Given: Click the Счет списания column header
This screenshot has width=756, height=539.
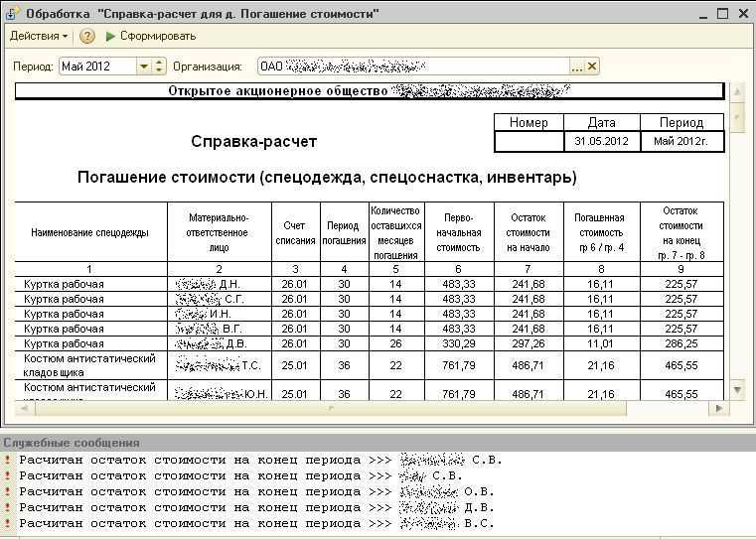Looking at the screenshot, I should pos(296,232).
